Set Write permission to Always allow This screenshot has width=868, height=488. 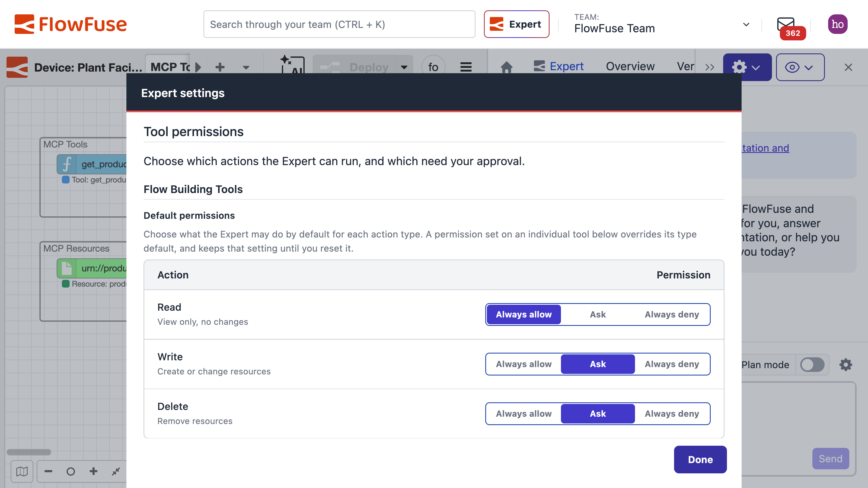(x=524, y=364)
